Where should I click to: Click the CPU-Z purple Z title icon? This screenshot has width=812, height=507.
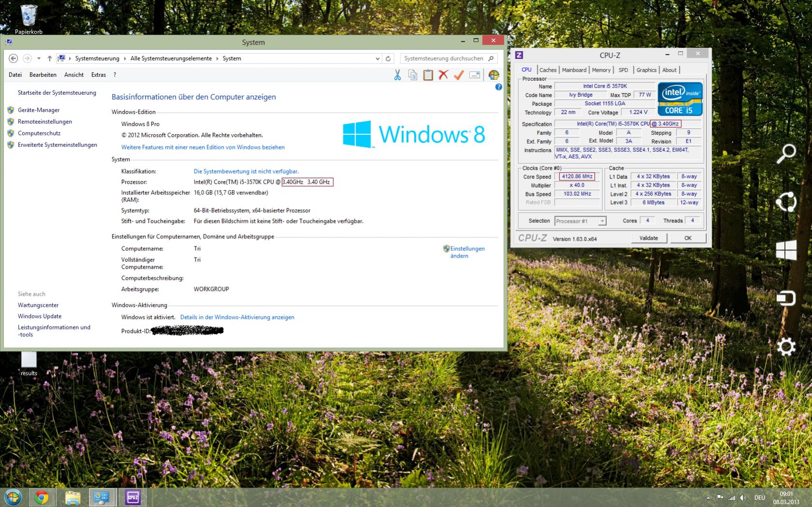pos(519,55)
